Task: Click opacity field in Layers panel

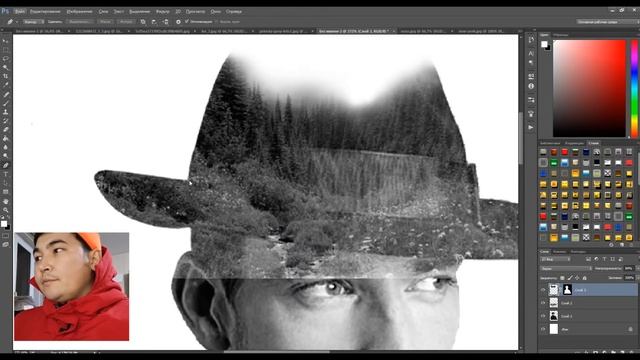Action: (629, 269)
